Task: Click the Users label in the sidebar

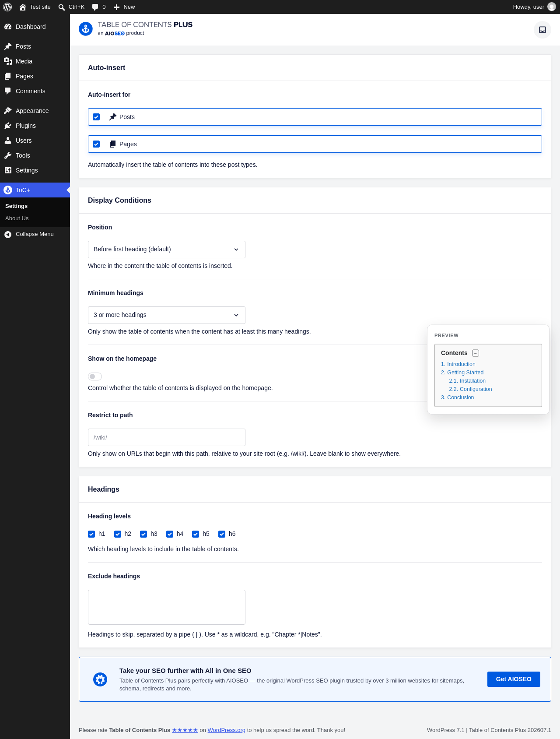Action: pyautogui.click(x=24, y=141)
